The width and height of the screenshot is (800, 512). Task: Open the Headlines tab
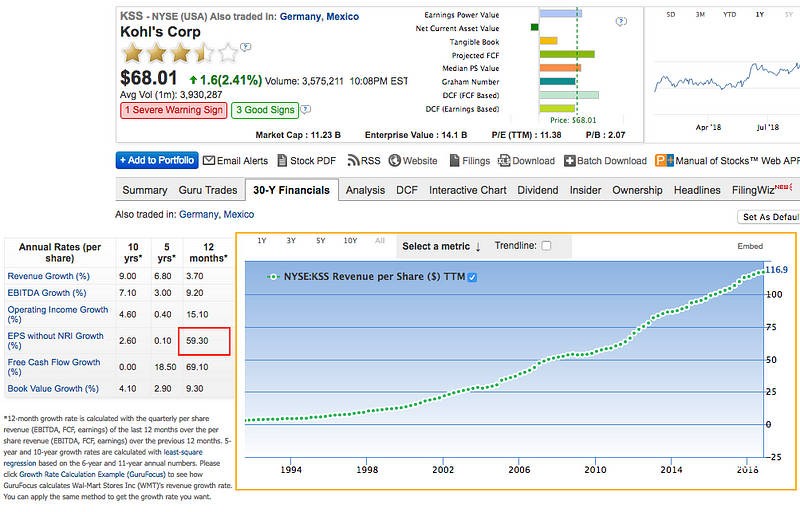tap(697, 190)
